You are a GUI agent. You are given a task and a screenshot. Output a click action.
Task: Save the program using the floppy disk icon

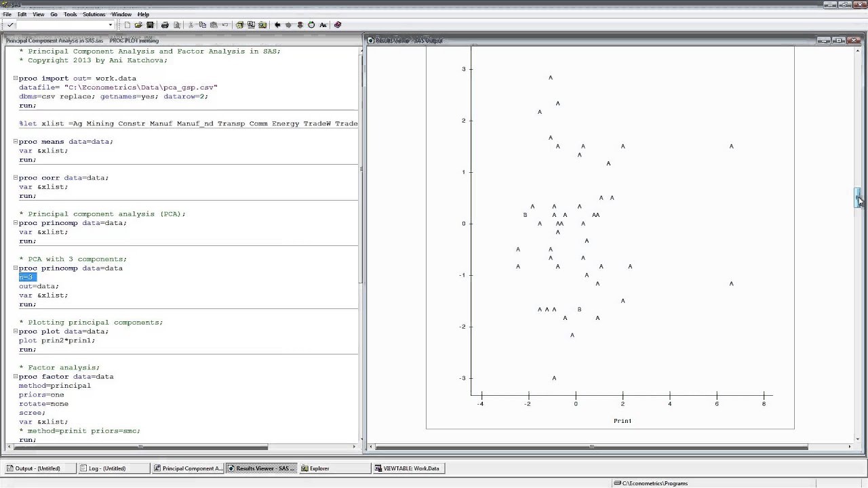pos(150,25)
